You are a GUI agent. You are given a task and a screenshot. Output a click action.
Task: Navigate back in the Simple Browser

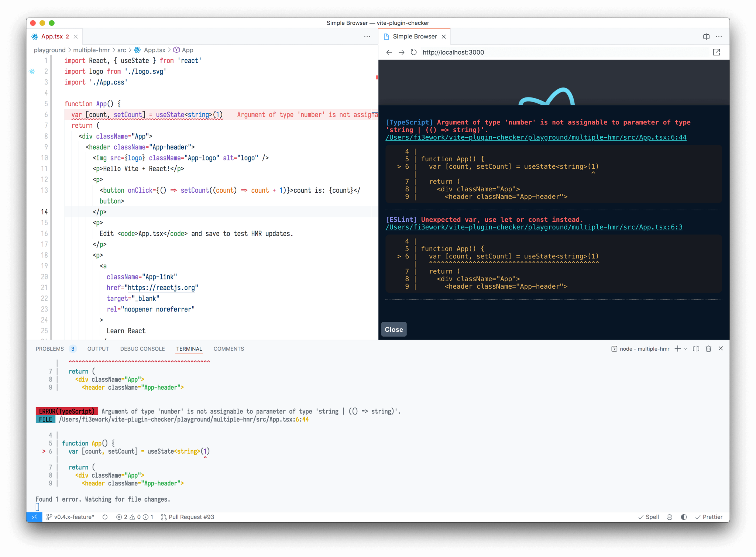[389, 52]
